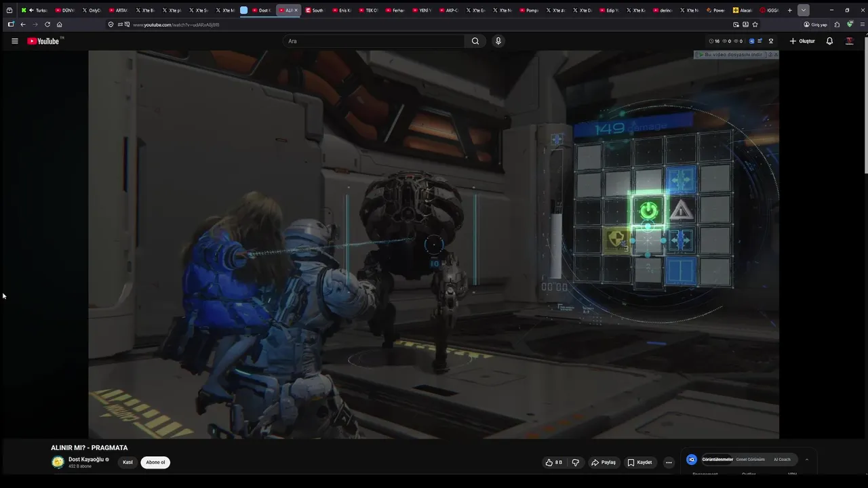Image resolution: width=868 pixels, height=488 pixels.
Task: Bookmark this page with the star icon
Action: [755, 24]
